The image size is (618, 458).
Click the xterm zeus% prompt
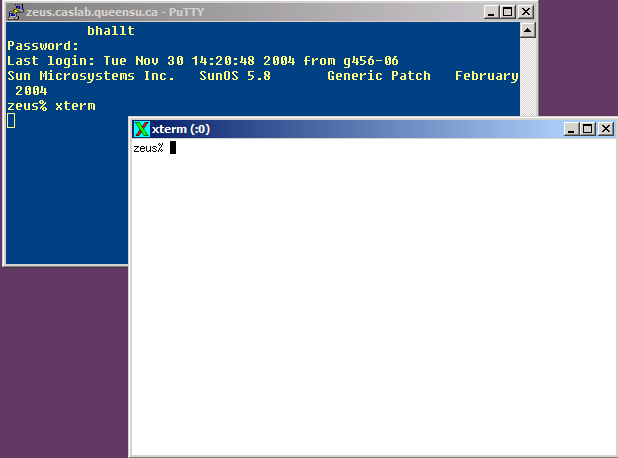tap(148, 148)
